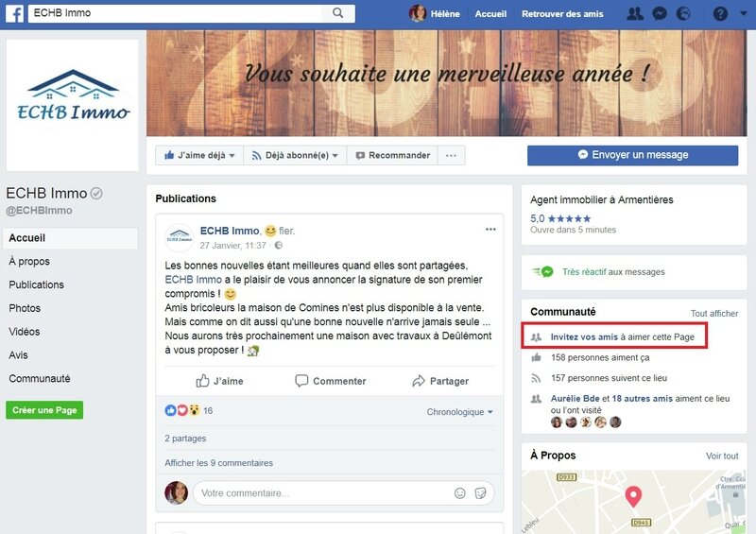Click the red location pin on the map
The image size is (756, 534).
tap(633, 496)
